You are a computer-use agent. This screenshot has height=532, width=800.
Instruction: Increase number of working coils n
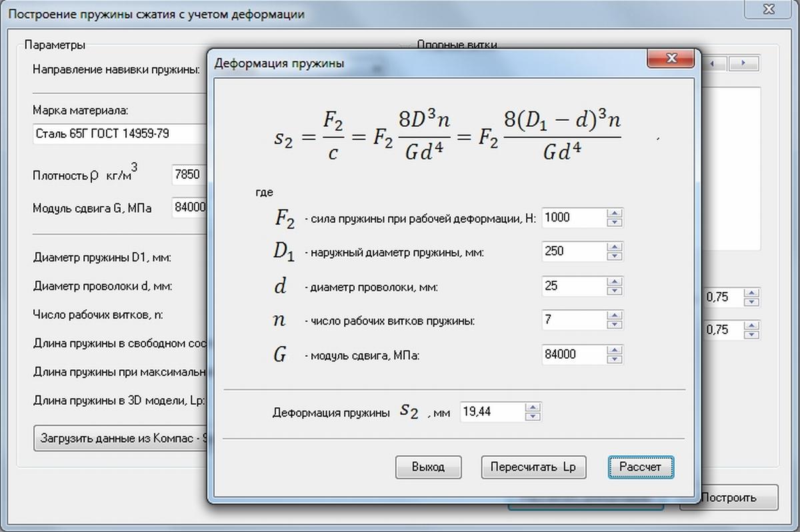615,316
